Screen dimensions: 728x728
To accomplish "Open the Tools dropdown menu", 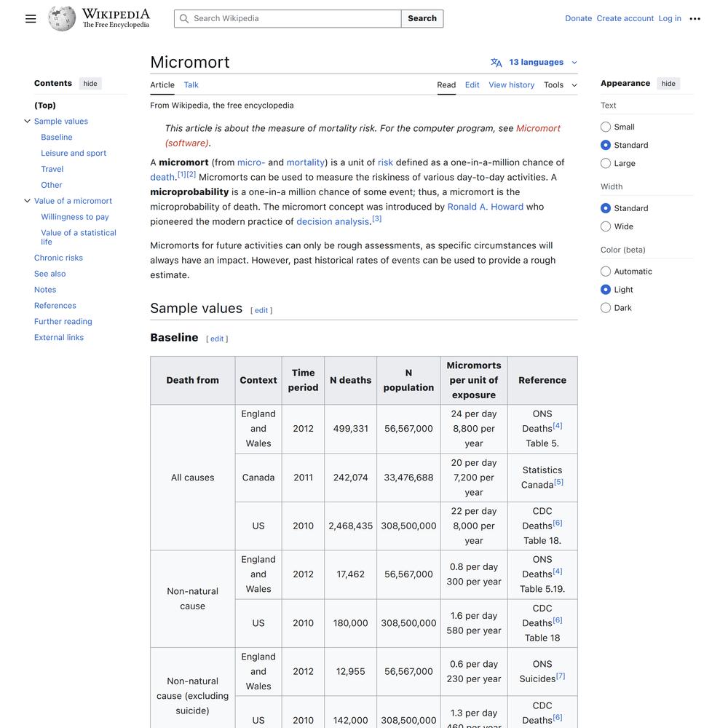I will pyautogui.click(x=561, y=85).
